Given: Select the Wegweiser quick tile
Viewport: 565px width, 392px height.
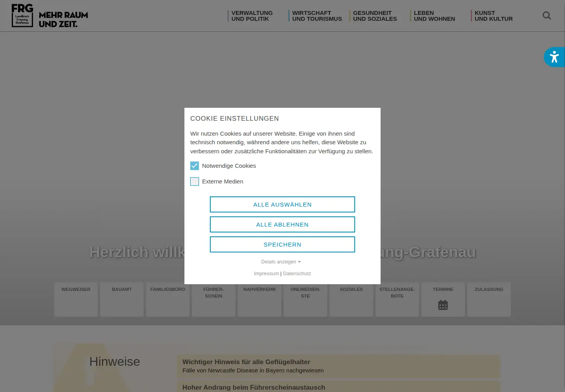Looking at the screenshot, I should pos(76,299).
